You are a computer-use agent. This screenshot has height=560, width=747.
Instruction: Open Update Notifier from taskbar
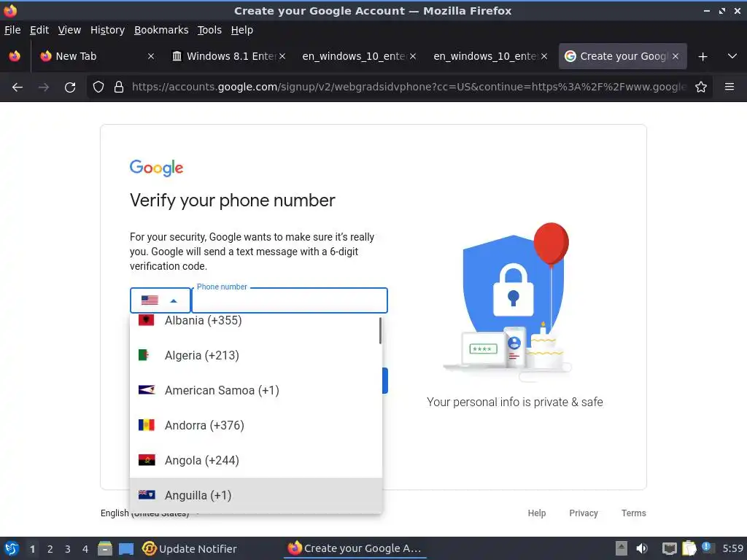[x=190, y=548]
